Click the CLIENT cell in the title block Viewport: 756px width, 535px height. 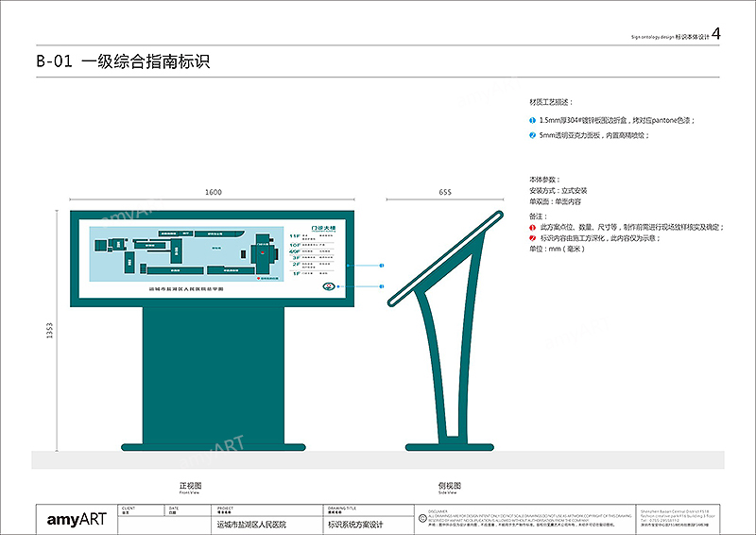[x=141, y=510]
